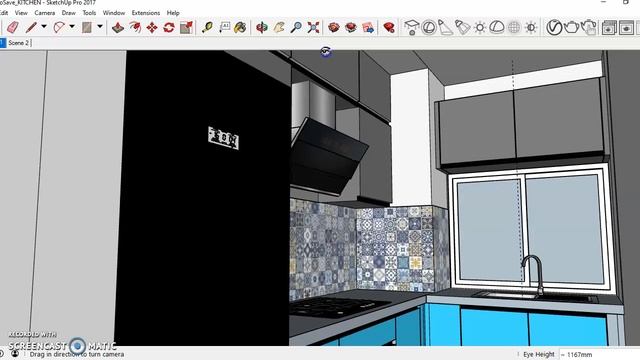Viewport: 640px width, 360px height.
Task: Show the V-Ray frame buffer
Action: coord(609,27)
